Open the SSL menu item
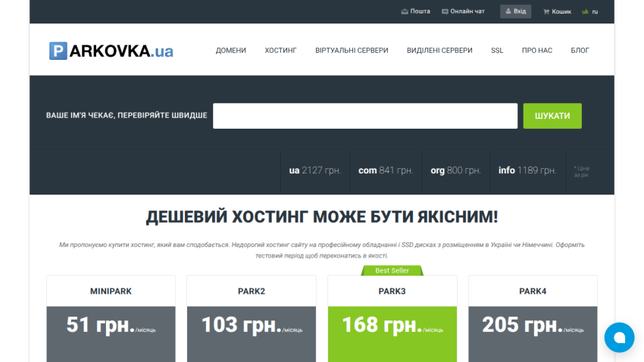Image resolution: width=644 pixels, height=362 pixels. point(497,51)
